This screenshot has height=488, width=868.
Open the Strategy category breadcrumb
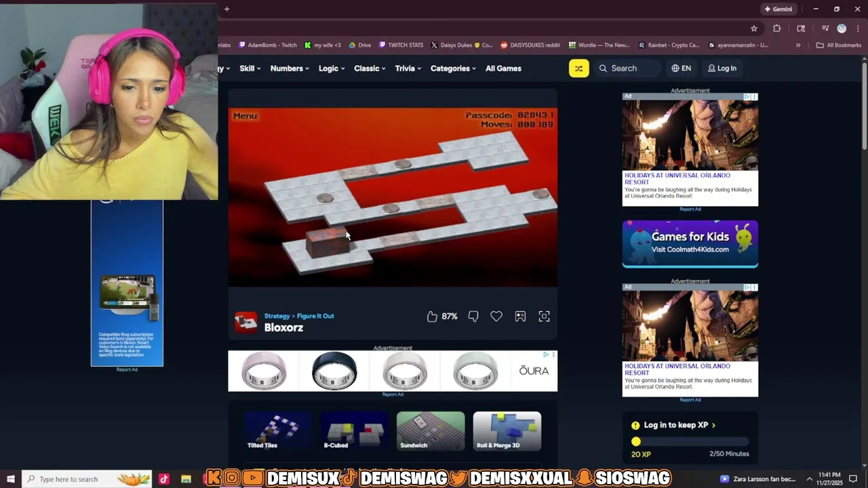tap(277, 316)
